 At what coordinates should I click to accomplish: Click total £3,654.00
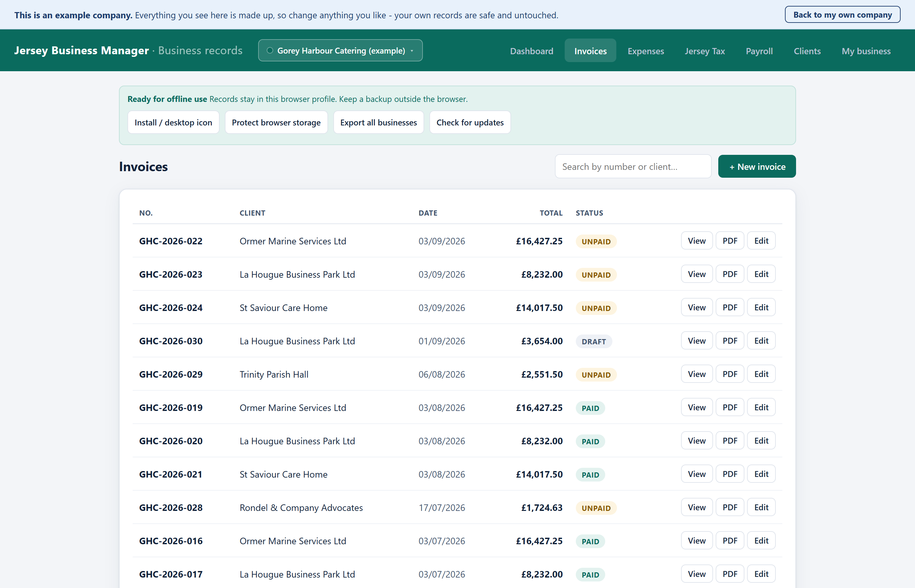(x=541, y=341)
